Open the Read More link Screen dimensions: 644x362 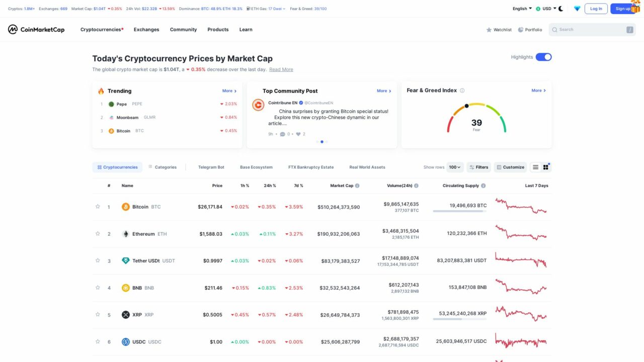point(281,69)
